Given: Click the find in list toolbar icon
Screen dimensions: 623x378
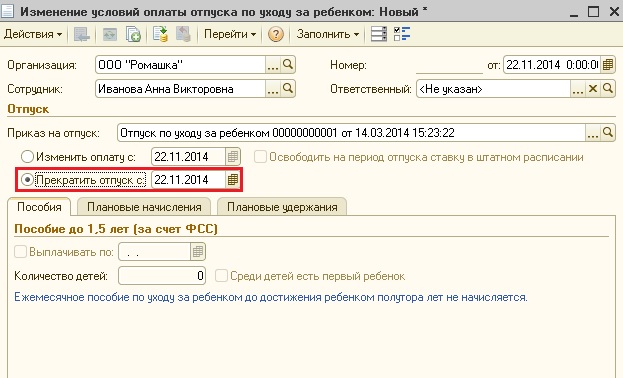Looking at the screenshot, I should click(x=81, y=34).
